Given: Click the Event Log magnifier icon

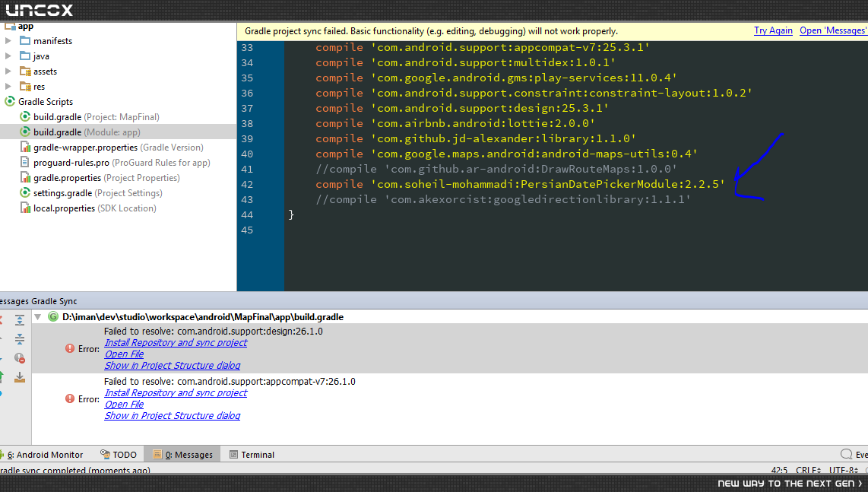Looking at the screenshot, I should (x=847, y=454).
